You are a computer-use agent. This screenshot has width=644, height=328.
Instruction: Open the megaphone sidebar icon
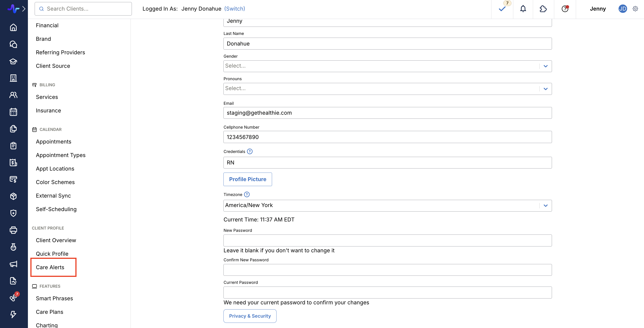tap(13, 264)
